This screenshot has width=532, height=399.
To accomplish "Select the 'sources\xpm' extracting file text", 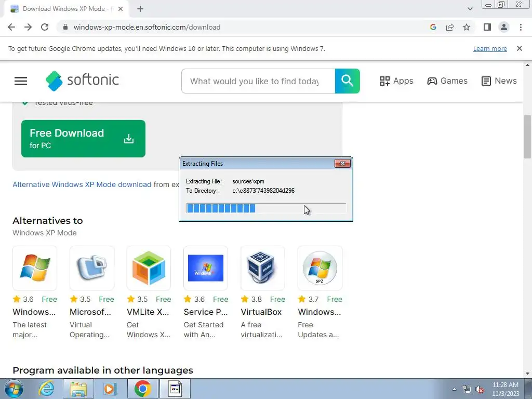I will click(248, 181).
